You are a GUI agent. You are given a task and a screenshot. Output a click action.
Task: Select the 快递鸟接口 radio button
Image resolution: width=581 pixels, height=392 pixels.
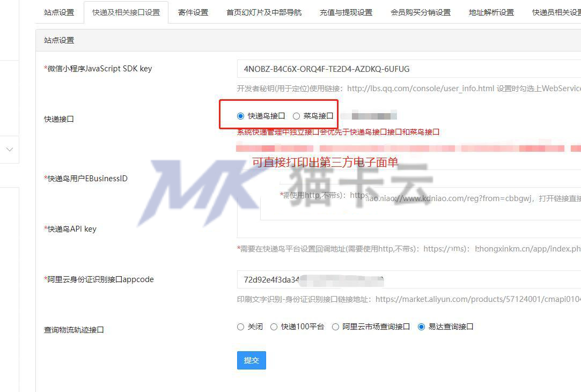pos(240,116)
